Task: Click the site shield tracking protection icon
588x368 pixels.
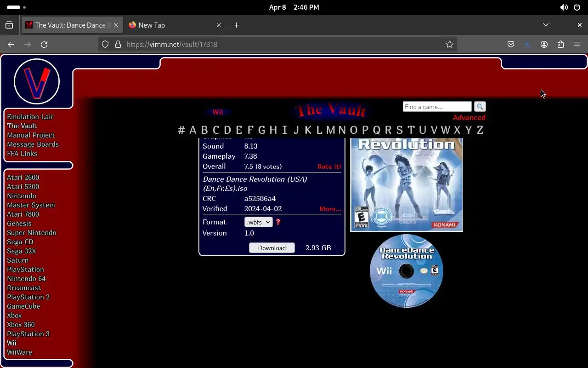Action: click(x=105, y=44)
